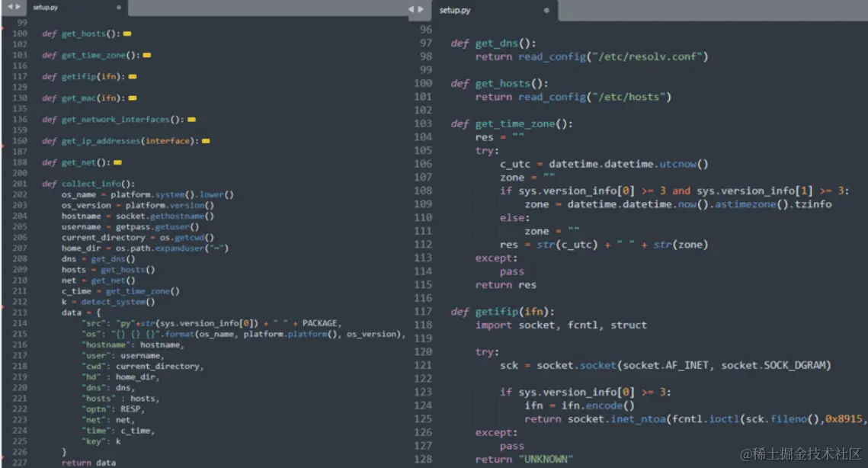Go to previous tab in left pane
Viewport: 868px width, 468px height.
coord(10,7)
